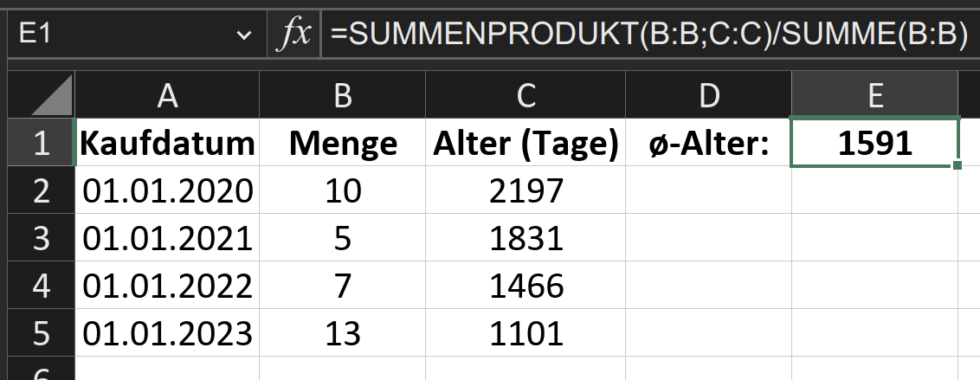The height and width of the screenshot is (380, 980).
Task: Select row 5 header
Action: pyautogui.click(x=38, y=332)
